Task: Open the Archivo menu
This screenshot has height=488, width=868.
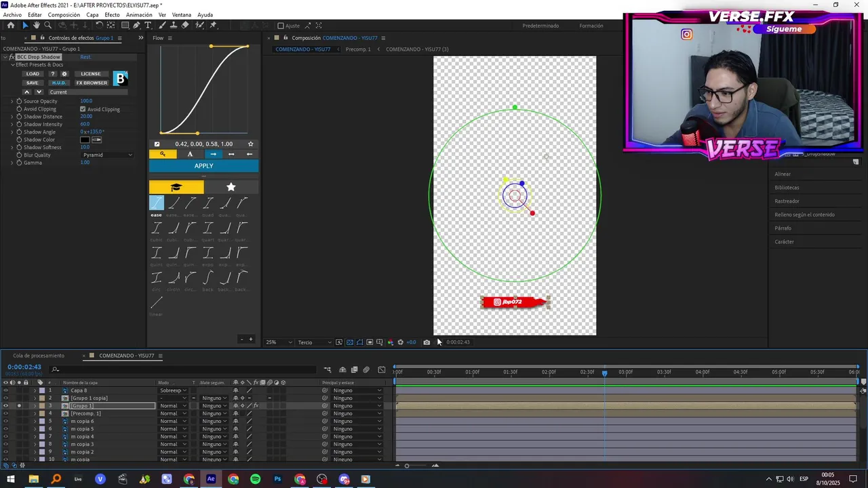Action: point(12,15)
